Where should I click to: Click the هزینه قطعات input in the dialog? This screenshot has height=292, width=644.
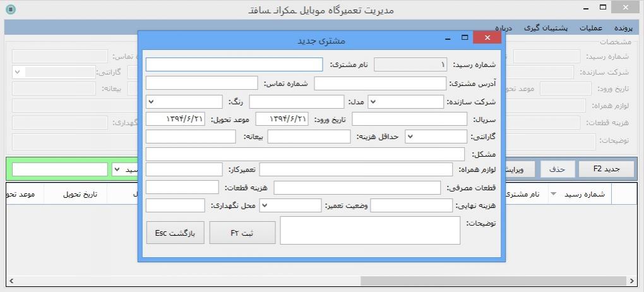(182, 187)
